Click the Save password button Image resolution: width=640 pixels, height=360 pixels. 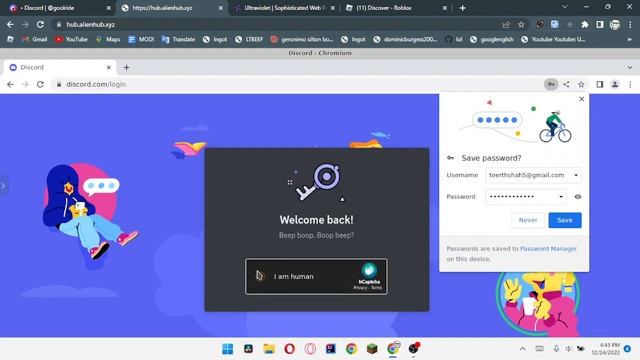(x=564, y=220)
